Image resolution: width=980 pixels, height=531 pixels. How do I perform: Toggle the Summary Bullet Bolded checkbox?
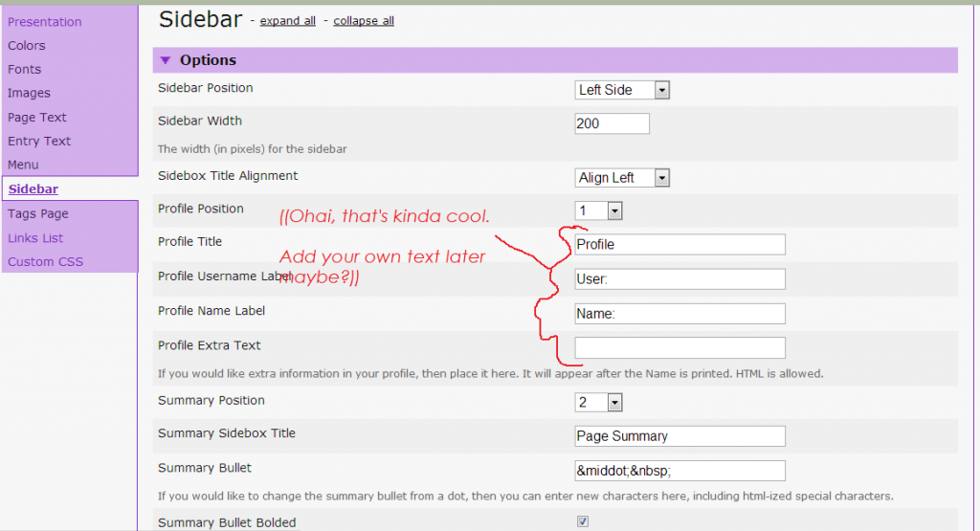point(583,522)
